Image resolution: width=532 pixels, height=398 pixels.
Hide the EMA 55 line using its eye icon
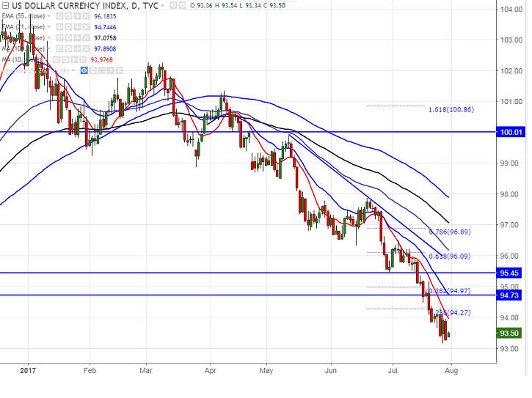pos(59,16)
